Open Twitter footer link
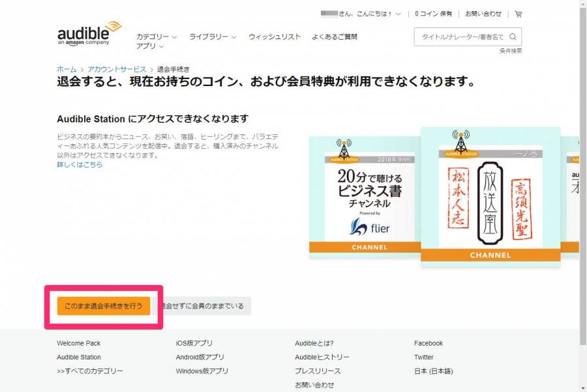 [x=423, y=357]
